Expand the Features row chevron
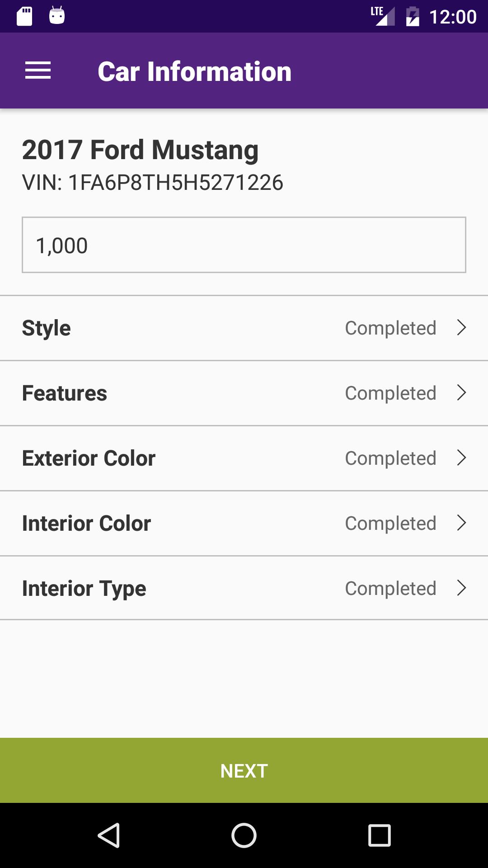Viewport: 488px width, 868px height. click(461, 393)
